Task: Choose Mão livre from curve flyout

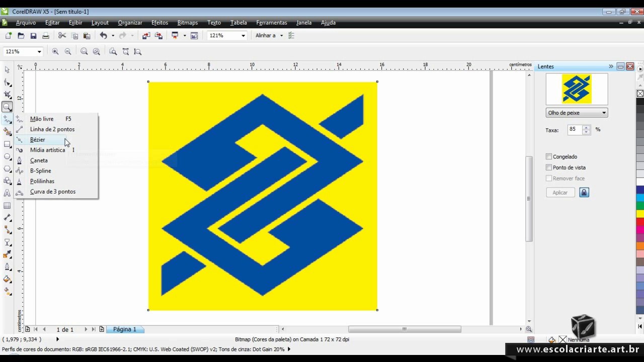Action: (56, 119)
